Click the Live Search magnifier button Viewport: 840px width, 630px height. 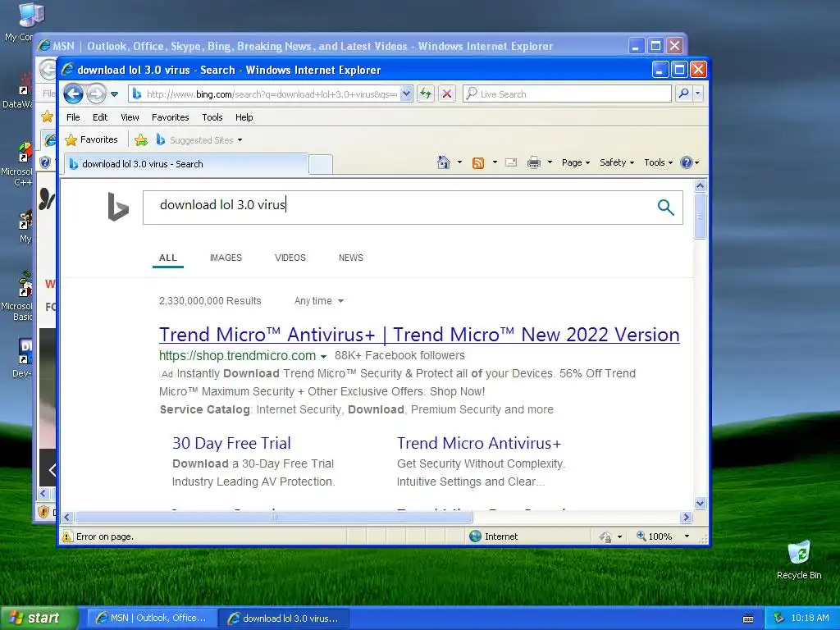[x=683, y=94]
